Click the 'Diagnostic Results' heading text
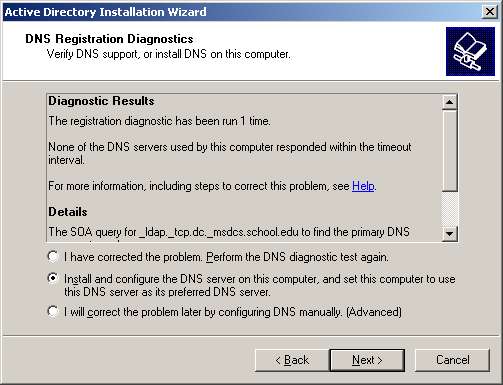This screenshot has width=503, height=385. pyautogui.click(x=101, y=101)
